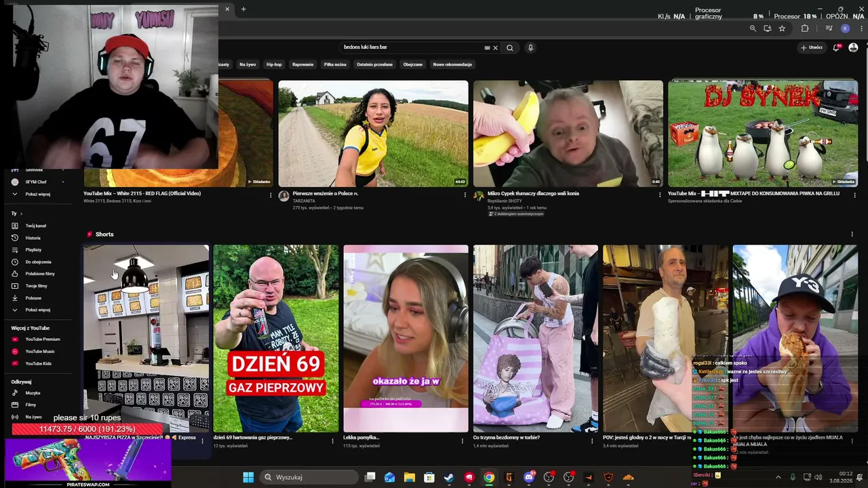
Task: Click the Windows taskbar search box
Action: click(310, 477)
